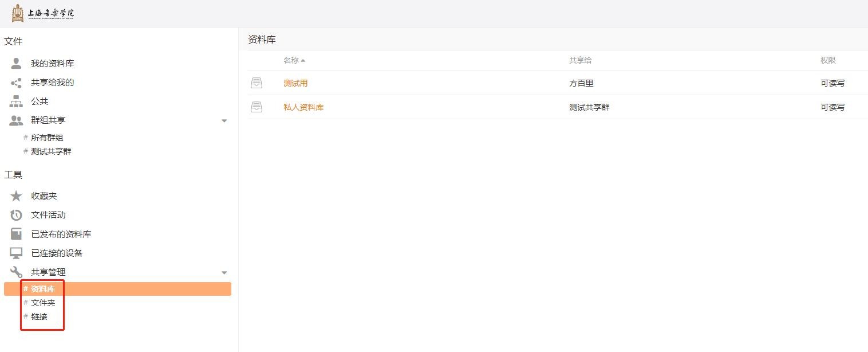Open the 测试共享群 group
This screenshot has height=352, width=868.
51,151
